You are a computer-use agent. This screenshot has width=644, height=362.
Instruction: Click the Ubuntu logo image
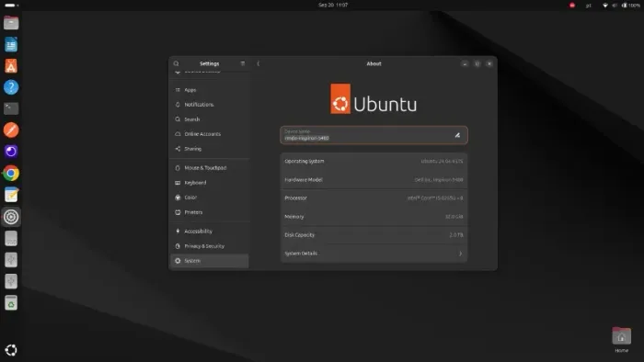[374, 99]
